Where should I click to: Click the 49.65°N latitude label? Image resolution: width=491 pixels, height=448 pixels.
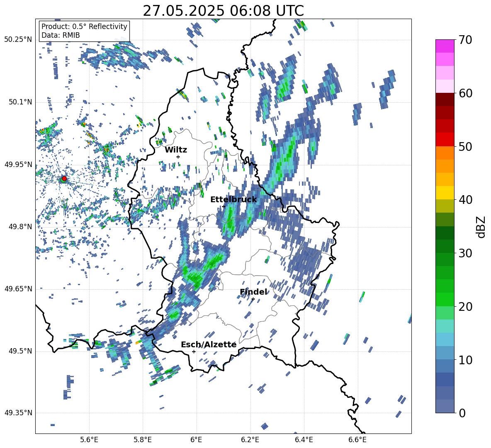point(18,288)
